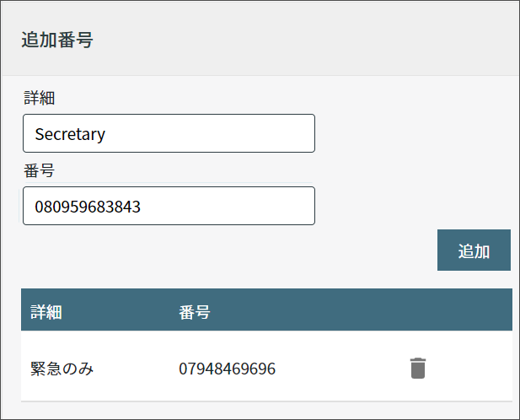Click the digits 080959683843 in input

88,207
